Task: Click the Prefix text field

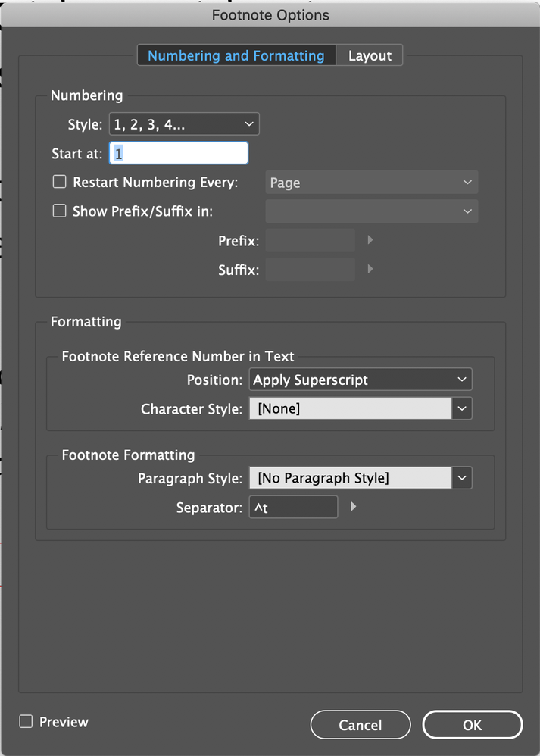Action: 310,241
